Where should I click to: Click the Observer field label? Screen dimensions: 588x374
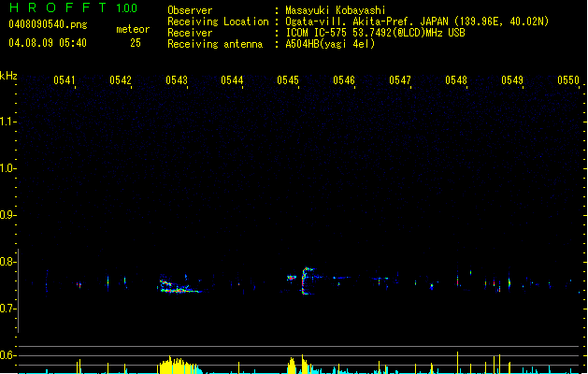click(x=190, y=10)
